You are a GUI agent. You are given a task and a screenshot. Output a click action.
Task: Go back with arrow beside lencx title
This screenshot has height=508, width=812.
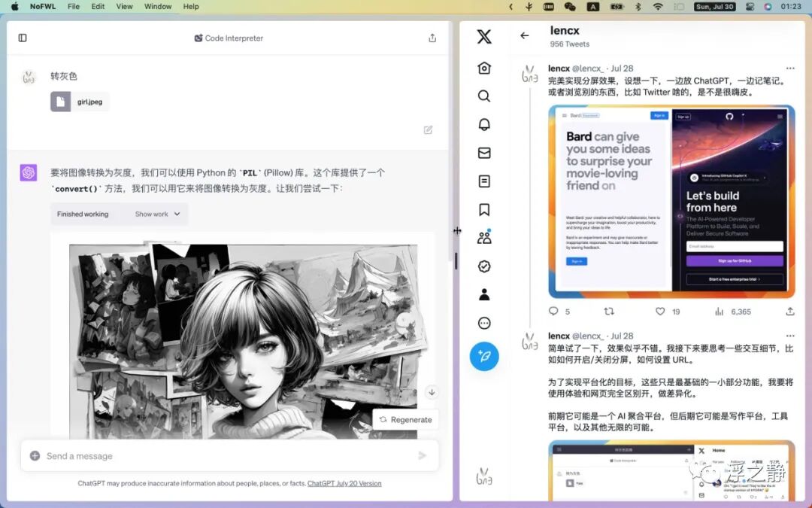(525, 35)
